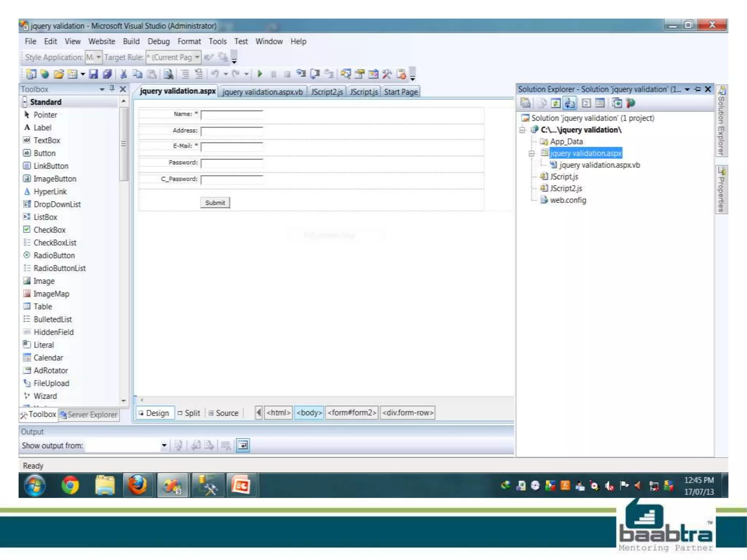Click the Open File folder icon

(58, 74)
